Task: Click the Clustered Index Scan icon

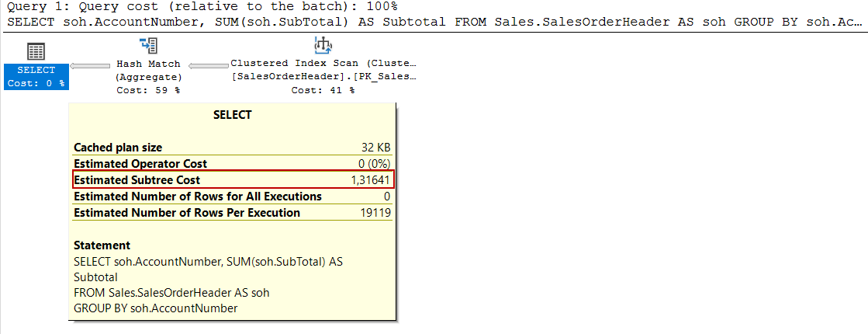Action: click(323, 46)
